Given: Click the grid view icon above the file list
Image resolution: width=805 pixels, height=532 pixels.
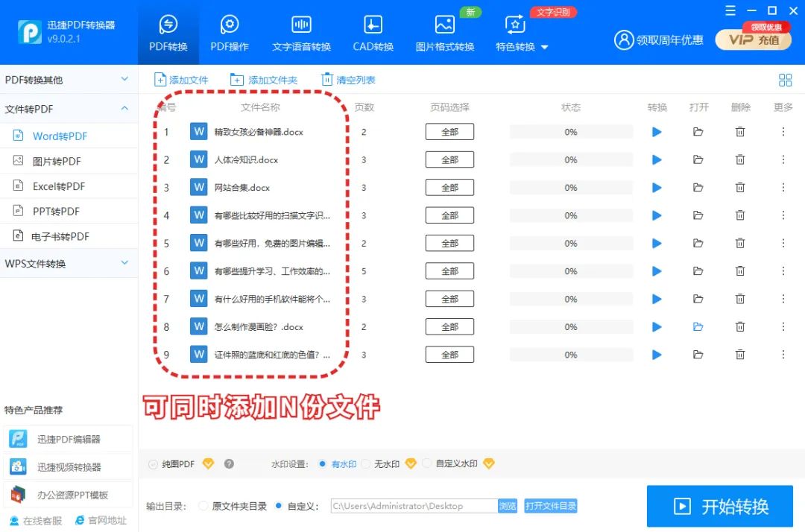Looking at the screenshot, I should pyautogui.click(x=785, y=80).
